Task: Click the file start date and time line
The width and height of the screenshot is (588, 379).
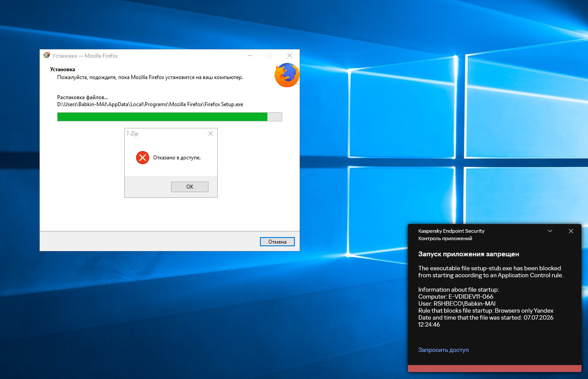Action: tap(486, 321)
